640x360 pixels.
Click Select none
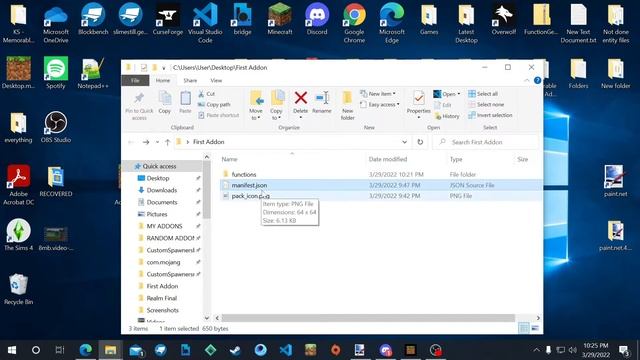click(x=486, y=104)
